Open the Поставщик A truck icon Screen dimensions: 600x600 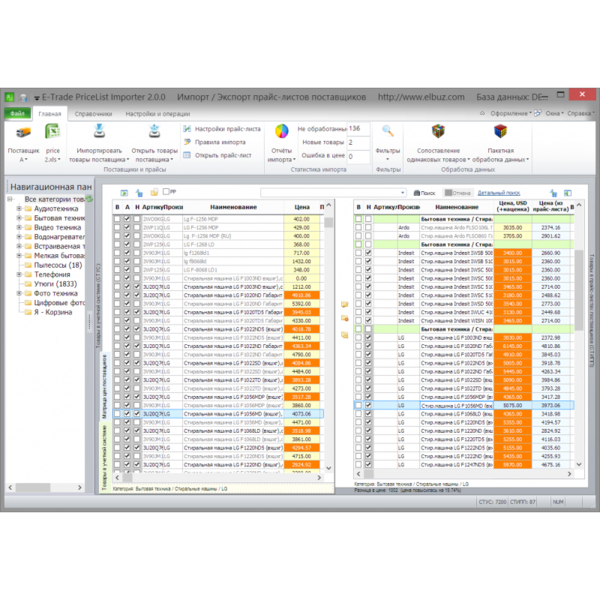coord(23,133)
